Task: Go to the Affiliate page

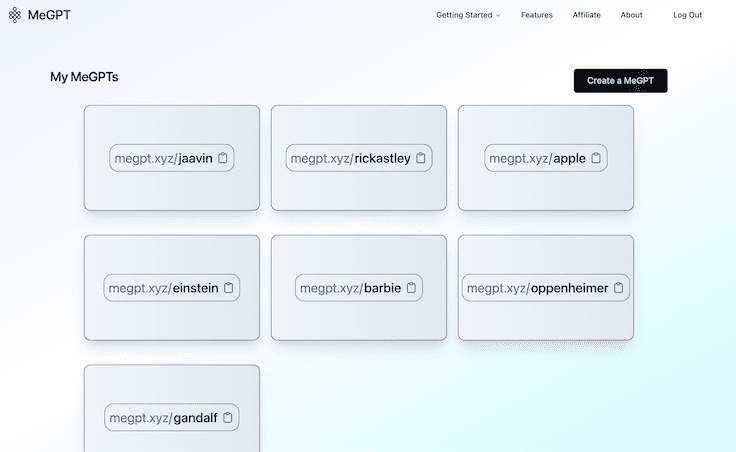Action: tap(587, 15)
